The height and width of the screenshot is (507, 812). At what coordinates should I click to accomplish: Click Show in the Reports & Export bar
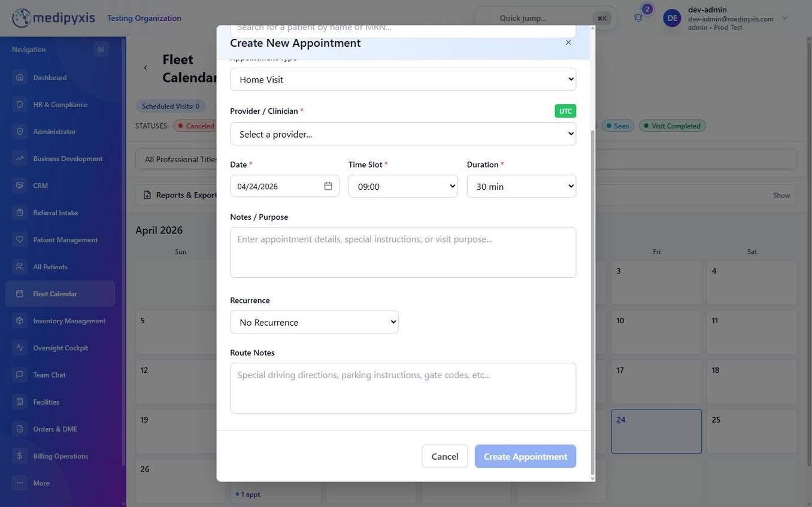(781, 195)
